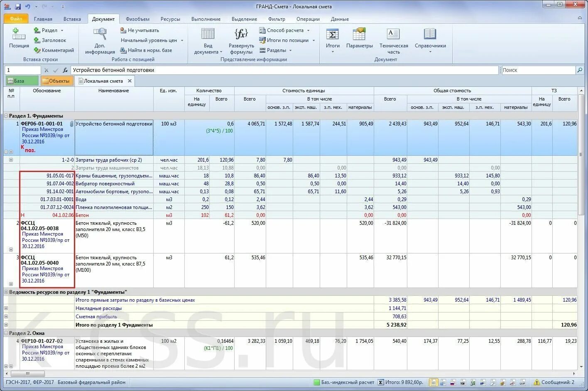Click the paperclip icon on ФЕР06-01-001-01 row
Viewport: 588px width, 391px height.
(x=71, y=124)
